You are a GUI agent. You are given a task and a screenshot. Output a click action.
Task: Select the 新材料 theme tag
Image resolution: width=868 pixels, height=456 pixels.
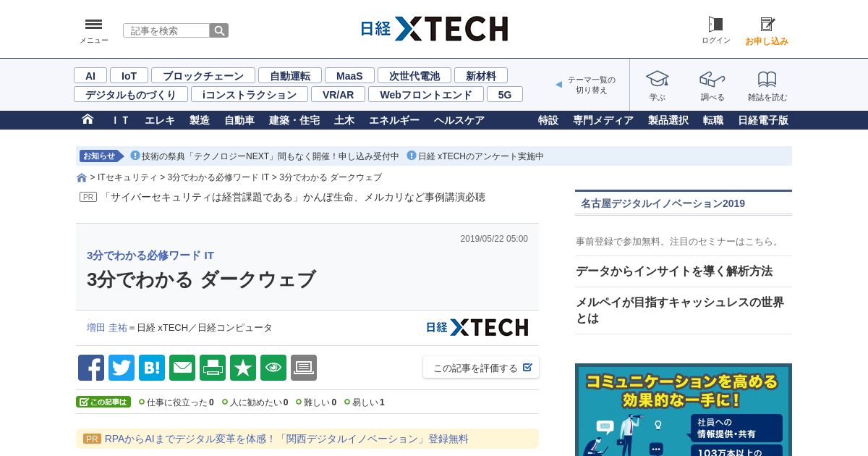[481, 75]
